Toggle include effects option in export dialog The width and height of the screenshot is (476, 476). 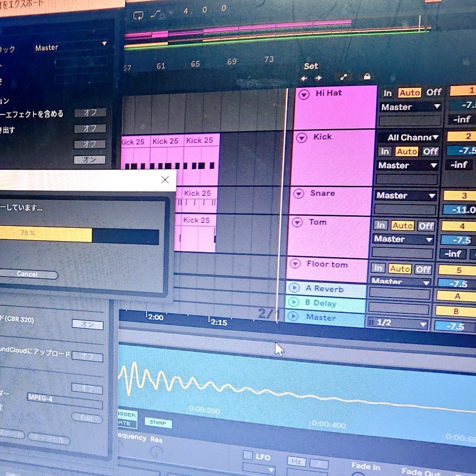[x=90, y=113]
